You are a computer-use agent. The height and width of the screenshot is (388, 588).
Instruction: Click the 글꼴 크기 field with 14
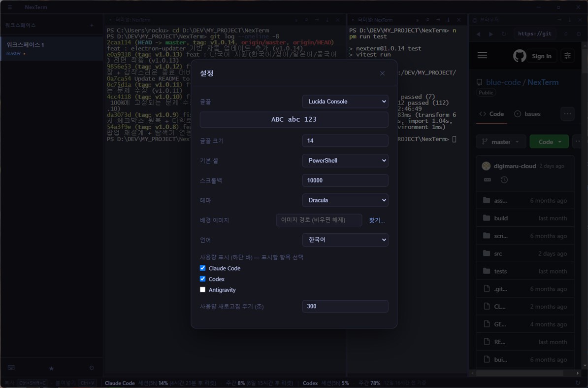tap(345, 141)
